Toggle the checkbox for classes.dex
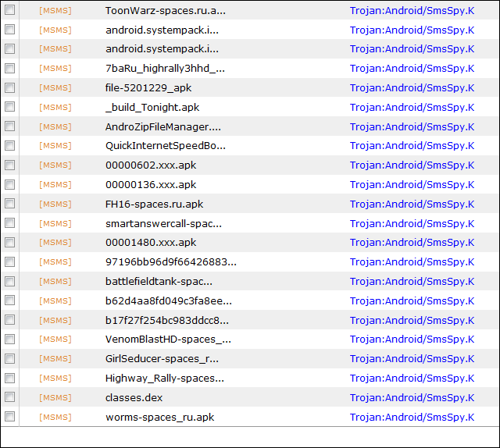The image size is (500, 448). point(10,398)
